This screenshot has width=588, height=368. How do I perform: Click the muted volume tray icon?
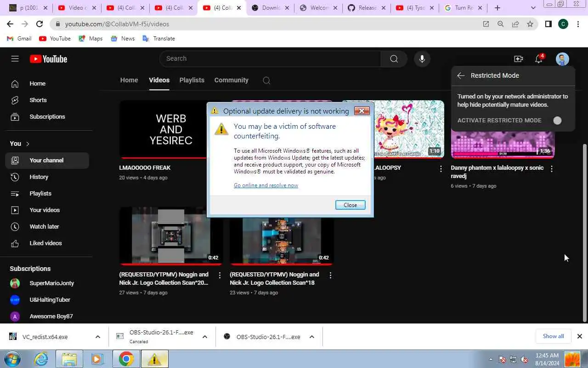(x=524, y=359)
